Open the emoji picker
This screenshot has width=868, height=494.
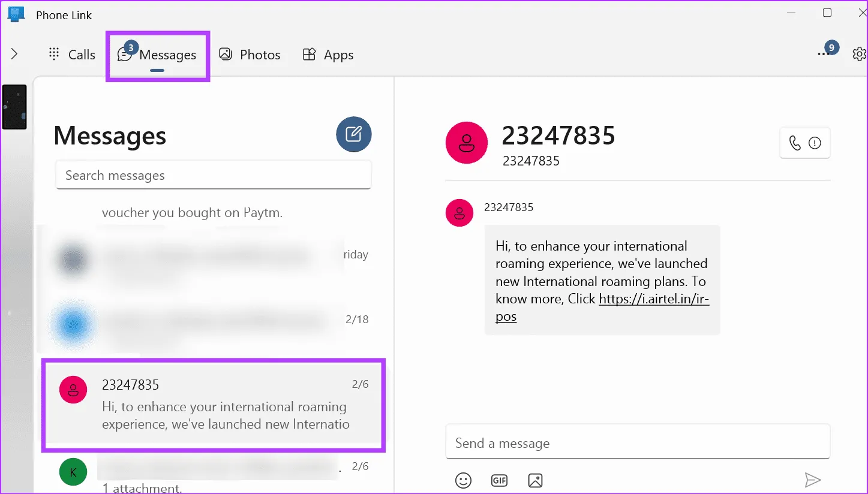[463, 480]
